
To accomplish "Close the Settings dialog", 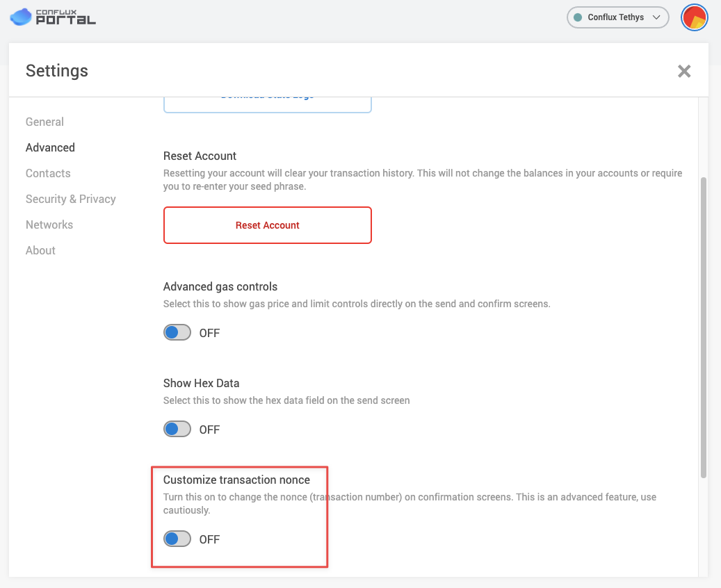I will [x=684, y=71].
